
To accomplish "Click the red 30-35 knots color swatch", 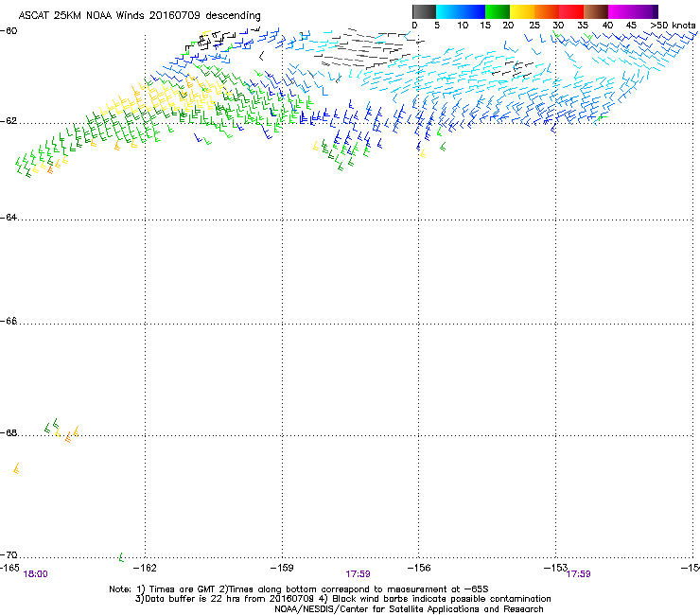I will tap(571, 11).
